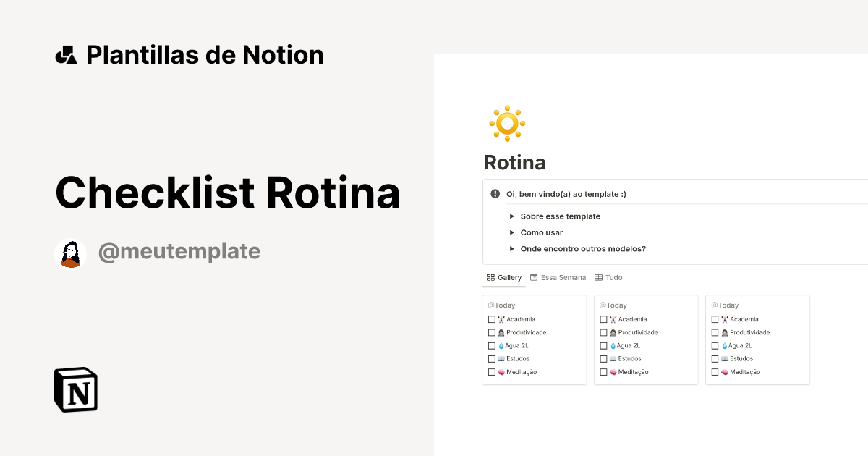
Task: Select the Gallery view icon
Action: (490, 277)
